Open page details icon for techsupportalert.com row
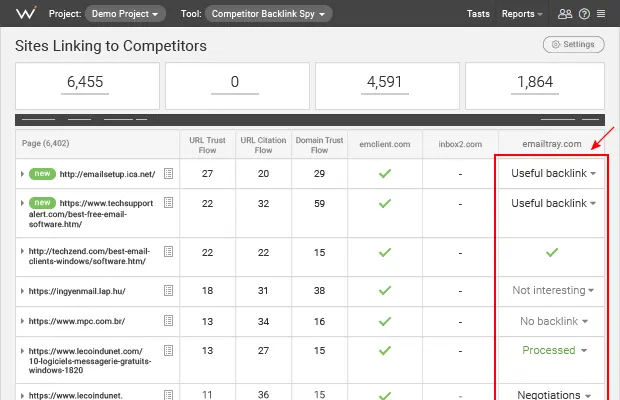This screenshot has width=620, height=400. click(168, 203)
